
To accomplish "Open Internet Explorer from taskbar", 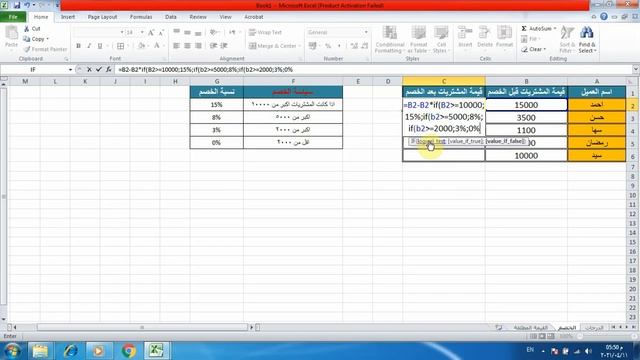I will (71, 351).
